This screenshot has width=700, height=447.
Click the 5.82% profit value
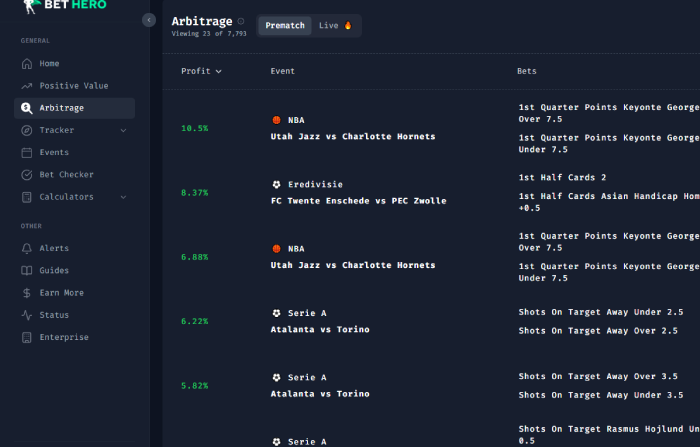coord(195,385)
